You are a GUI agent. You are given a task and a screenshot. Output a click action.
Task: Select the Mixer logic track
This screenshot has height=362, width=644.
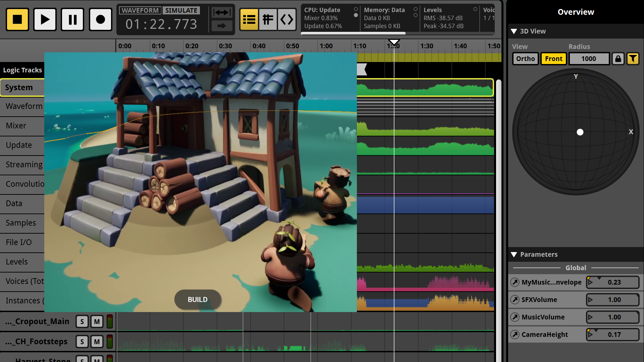[x=22, y=126]
